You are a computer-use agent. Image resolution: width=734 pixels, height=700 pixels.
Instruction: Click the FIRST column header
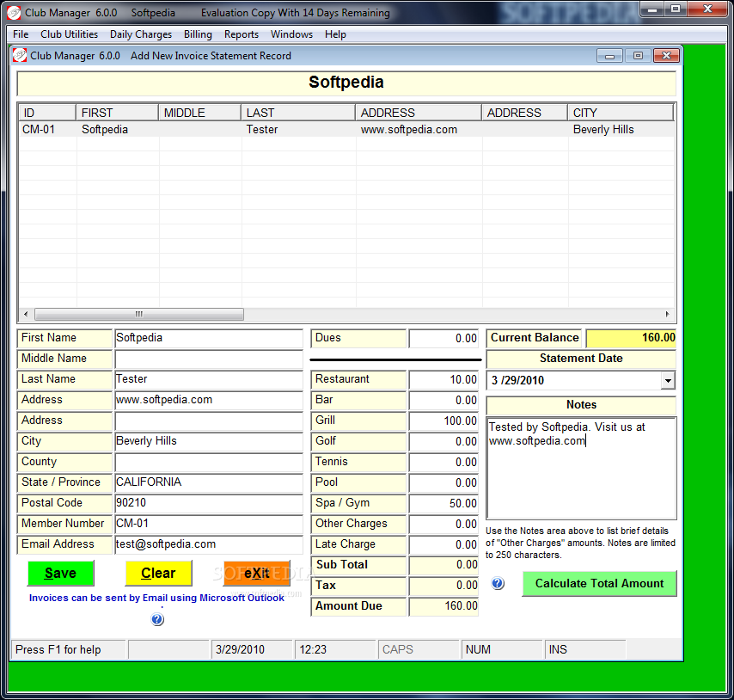click(117, 113)
